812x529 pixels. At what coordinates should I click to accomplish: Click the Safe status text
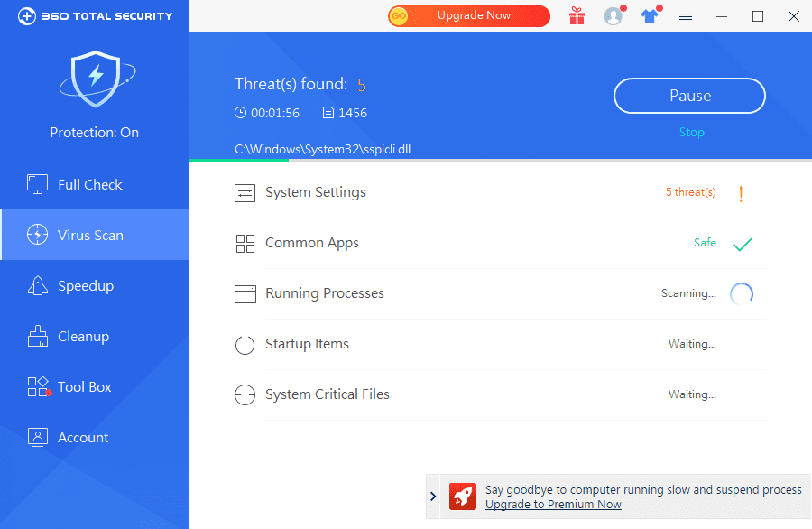705,243
